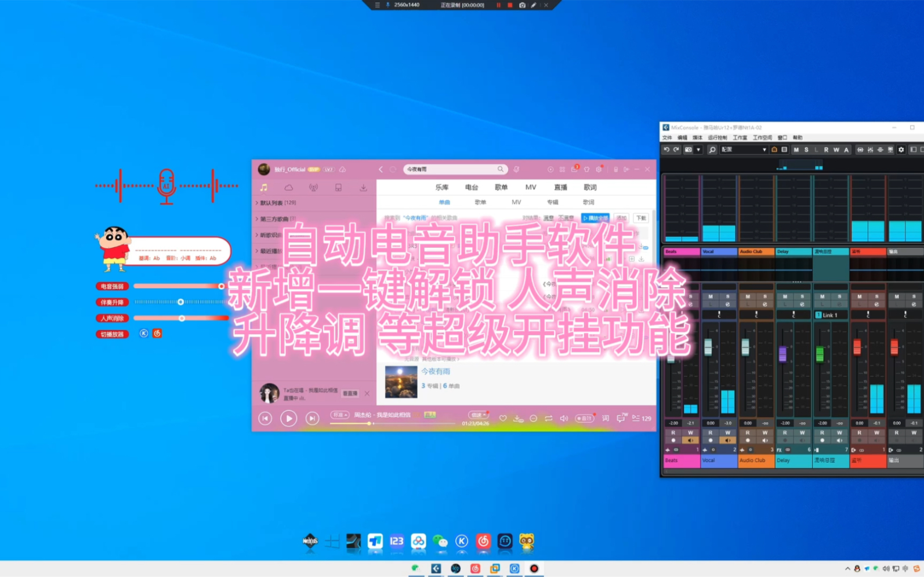Toggle record enable on Audio Club channel

pyautogui.click(x=748, y=440)
